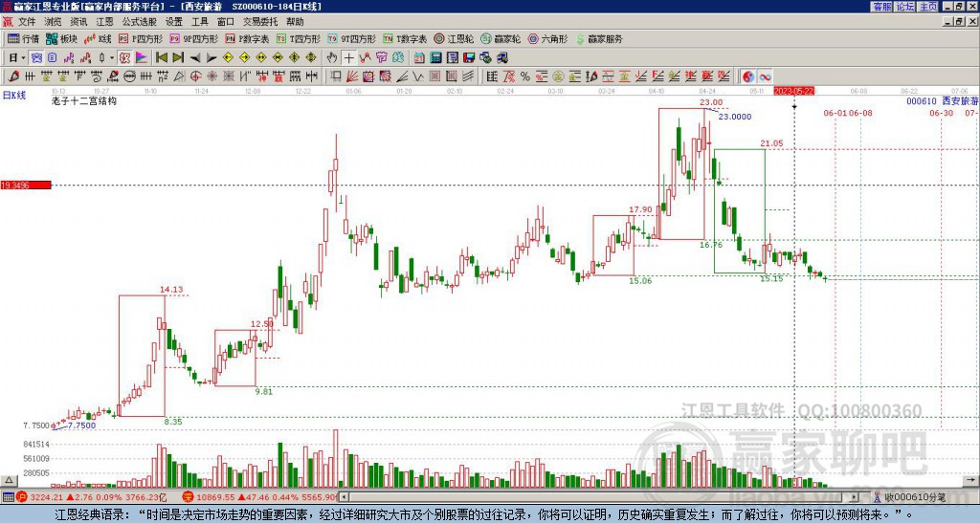Click the horizontal scrollbar right arrow
Image resolution: width=980 pixels, height=524 pixels.
tap(855, 497)
